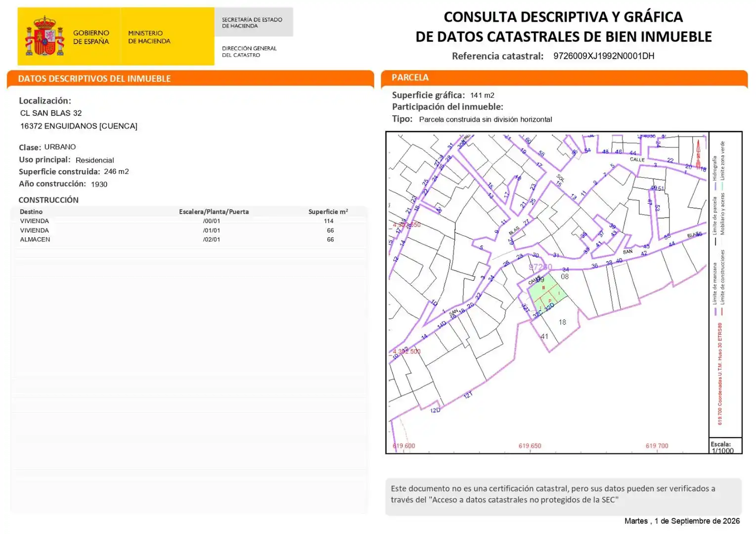Click the 'GOBIERNO DE ESPAÑA' logo text

pyautogui.click(x=91, y=37)
